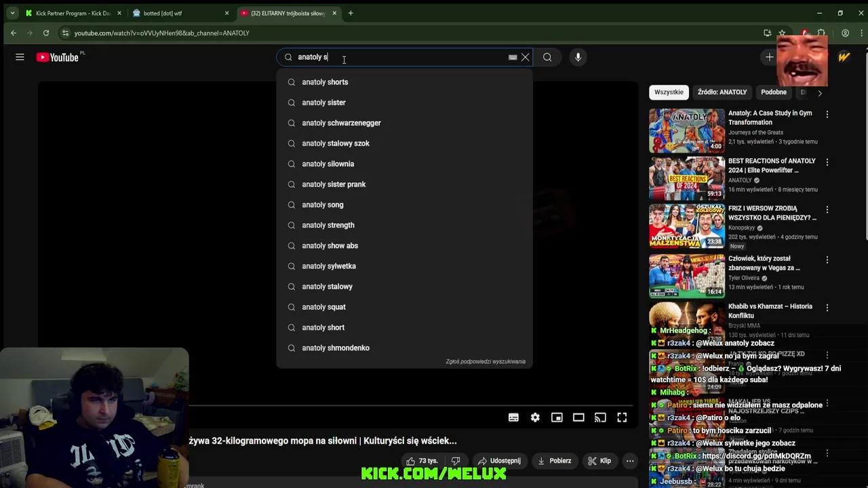This screenshot has width=868, height=488.
Task: Open the on-screen keyboard in search box
Action: coord(513,58)
